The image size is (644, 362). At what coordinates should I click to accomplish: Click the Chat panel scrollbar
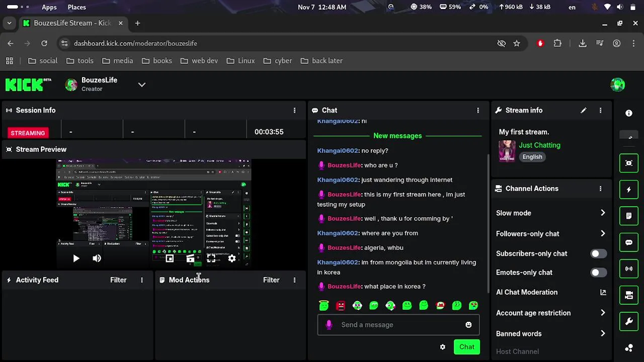[487, 224]
